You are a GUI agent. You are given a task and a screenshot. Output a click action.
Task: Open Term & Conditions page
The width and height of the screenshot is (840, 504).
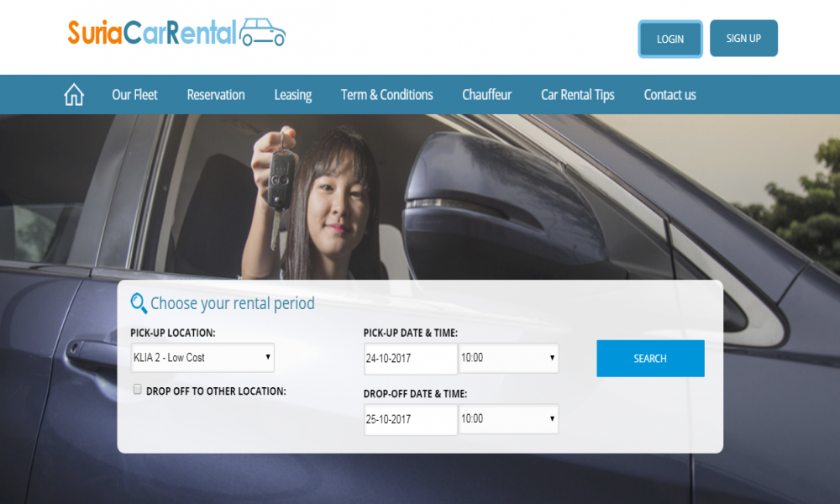(x=386, y=95)
